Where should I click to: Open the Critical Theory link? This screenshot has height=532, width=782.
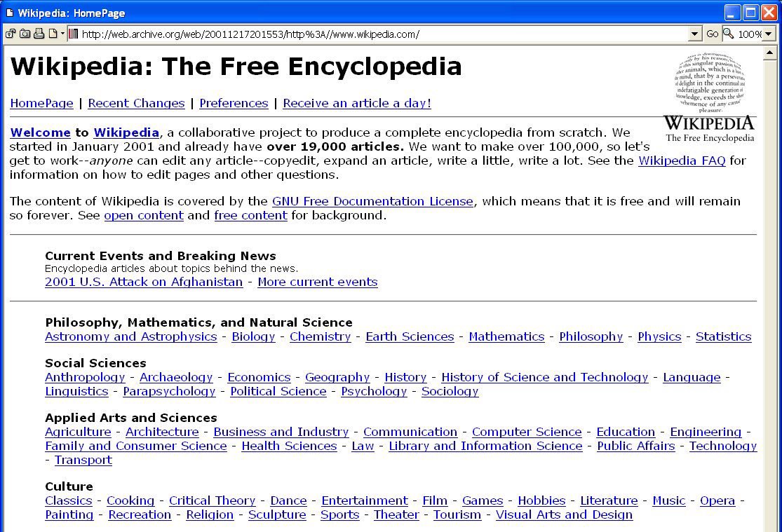(x=212, y=501)
